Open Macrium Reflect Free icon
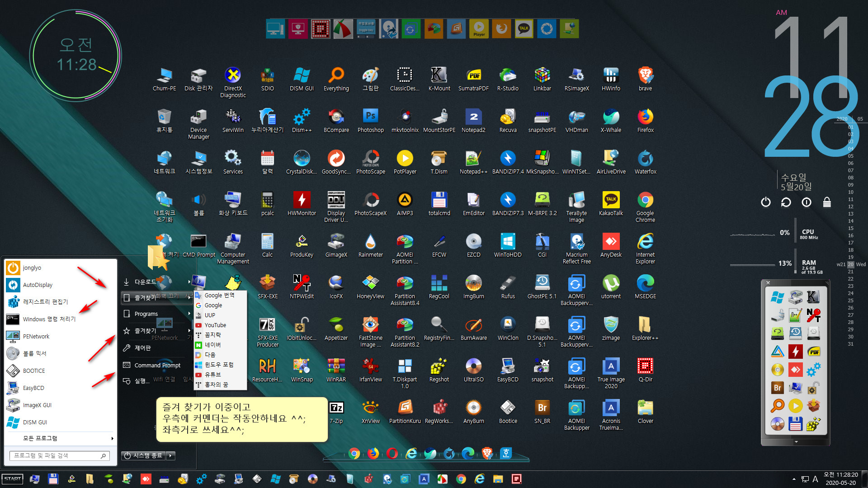 pos(576,249)
